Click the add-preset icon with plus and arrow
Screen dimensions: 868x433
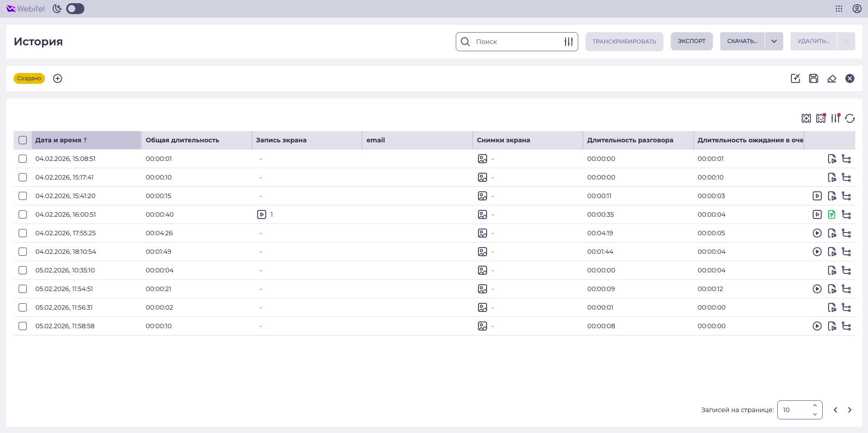pos(795,78)
